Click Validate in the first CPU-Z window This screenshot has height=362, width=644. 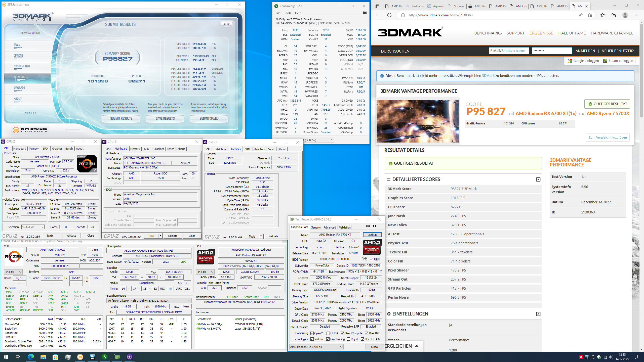click(71, 236)
